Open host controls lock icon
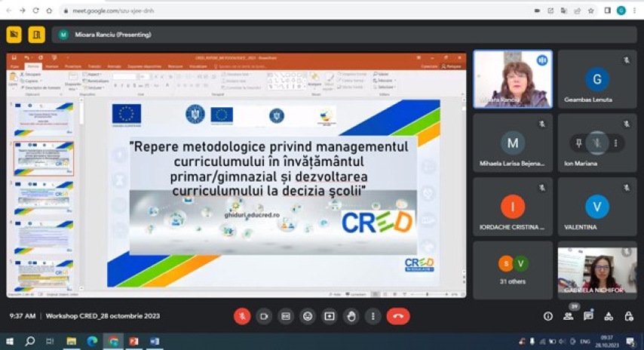Viewport: 644px width, 350px height. tap(628, 316)
